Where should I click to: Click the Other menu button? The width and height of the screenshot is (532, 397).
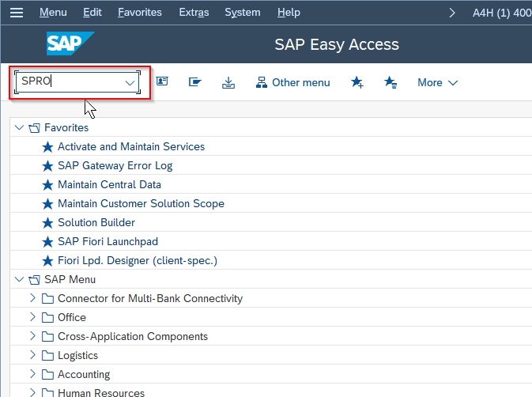click(x=292, y=82)
